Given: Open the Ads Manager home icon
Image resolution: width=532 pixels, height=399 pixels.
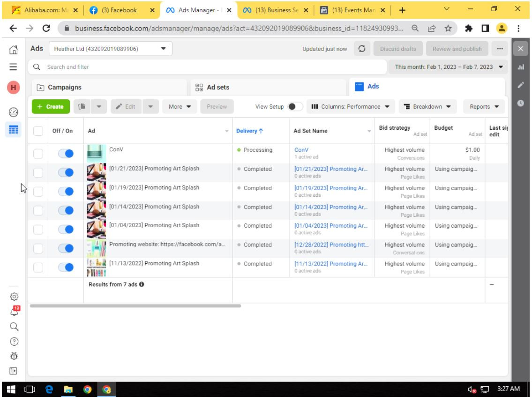Looking at the screenshot, I should (x=13, y=50).
